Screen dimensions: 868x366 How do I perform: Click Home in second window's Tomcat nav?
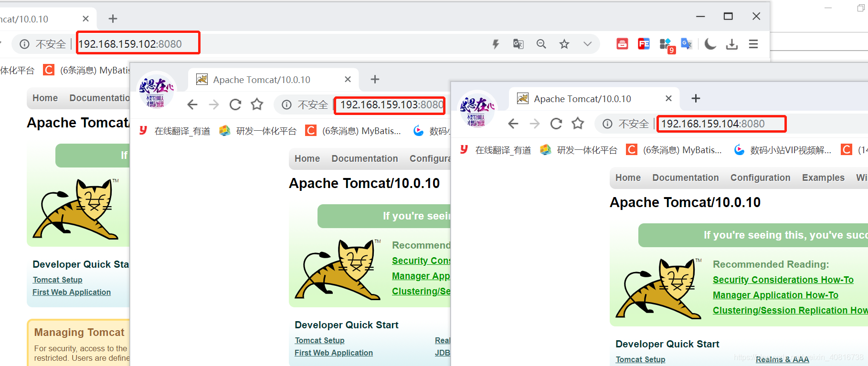coord(307,158)
